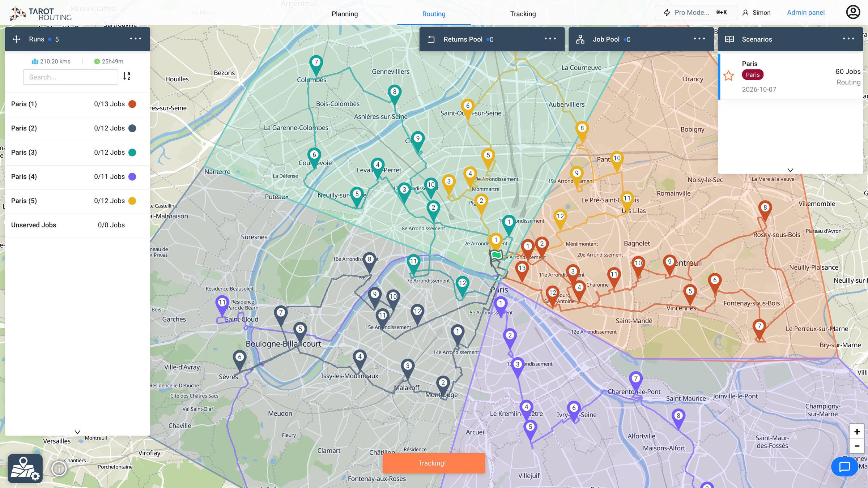Open the user account avatar icon
Image resolution: width=868 pixels, height=488 pixels.
[x=853, y=12]
